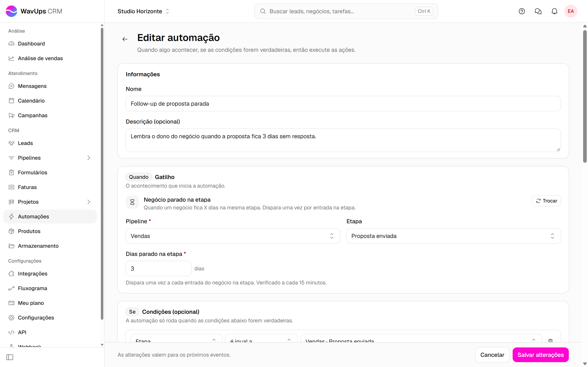This screenshot has width=588, height=367.
Task: Open the Pipeline dropdown showing Vendas
Action: (233, 236)
